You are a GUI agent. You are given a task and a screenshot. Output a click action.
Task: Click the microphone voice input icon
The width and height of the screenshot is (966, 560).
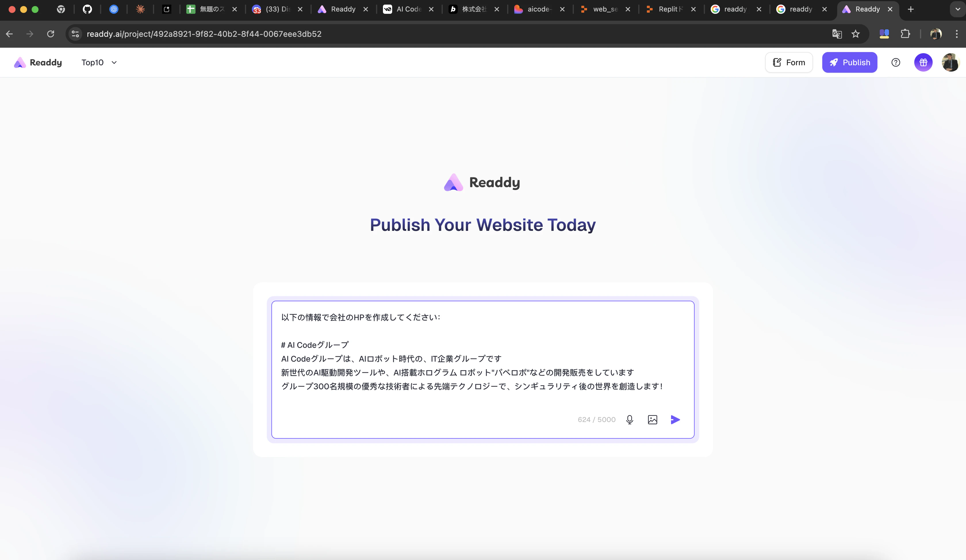[x=629, y=420]
